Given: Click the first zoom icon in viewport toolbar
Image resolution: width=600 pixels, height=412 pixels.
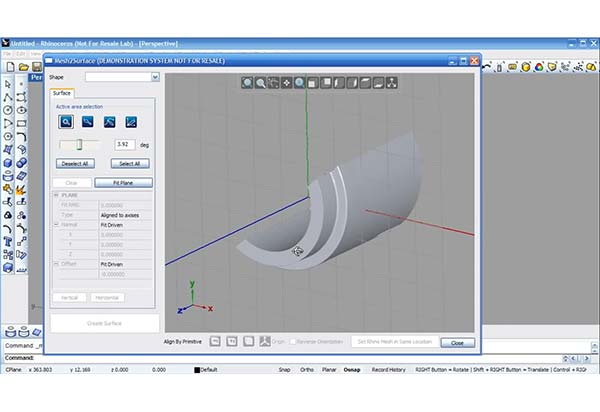Looking at the screenshot, I should [246, 83].
